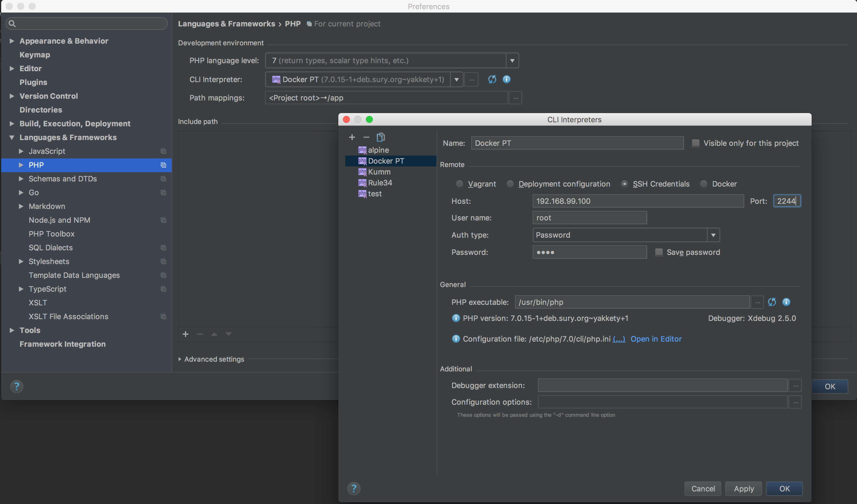Select the Rule34 interpreter in list
The image size is (857, 504).
pyautogui.click(x=380, y=183)
